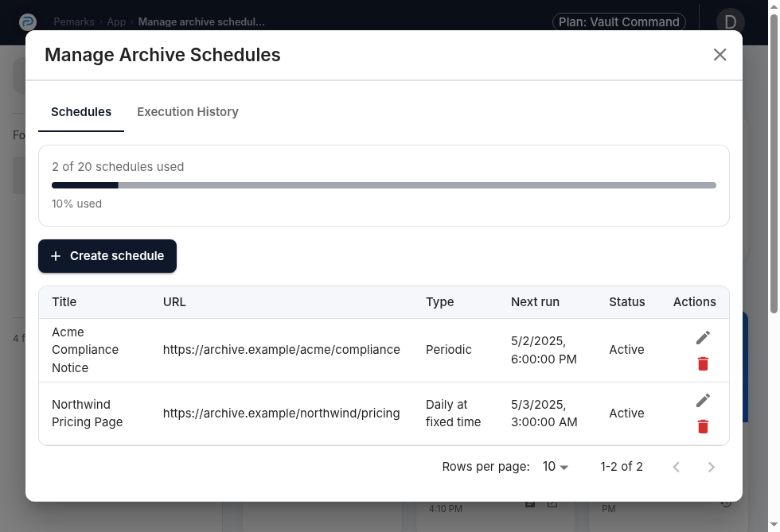This screenshot has width=780, height=532.
Task: Select the Schedules tab
Action: [x=81, y=112]
